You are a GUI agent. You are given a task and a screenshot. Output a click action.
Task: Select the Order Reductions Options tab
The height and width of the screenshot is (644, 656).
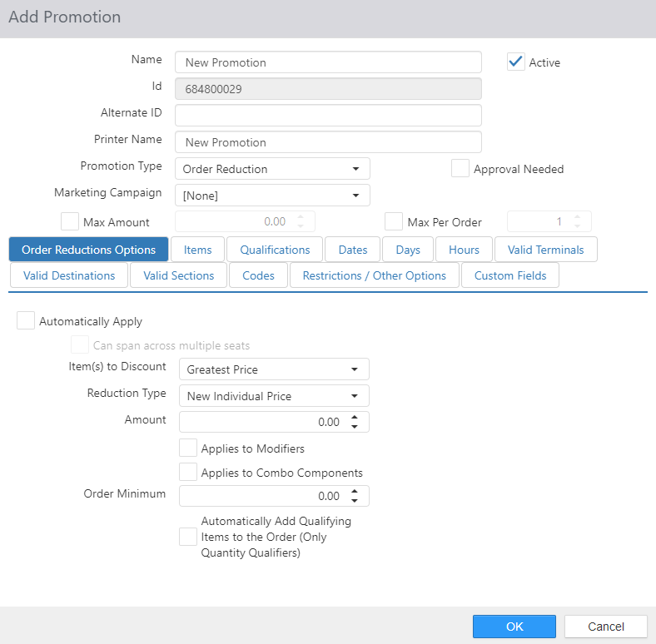(89, 250)
